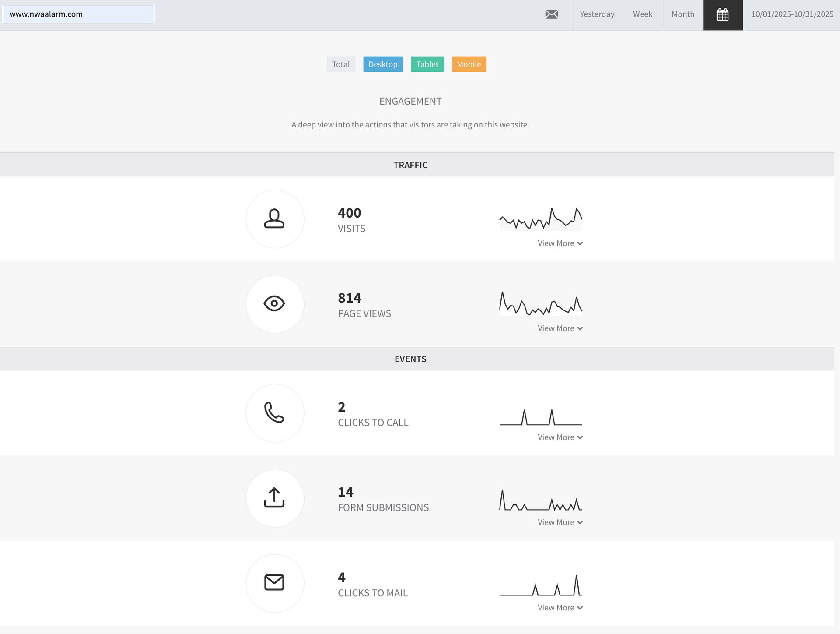Click the Visits person icon
The image size is (840, 634).
click(274, 218)
